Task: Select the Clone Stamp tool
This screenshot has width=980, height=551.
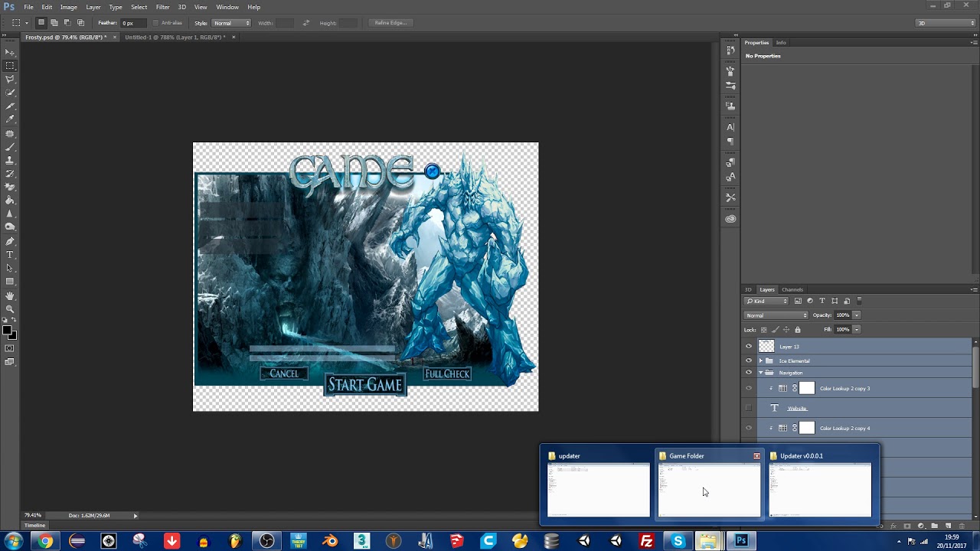Action: click(x=10, y=160)
